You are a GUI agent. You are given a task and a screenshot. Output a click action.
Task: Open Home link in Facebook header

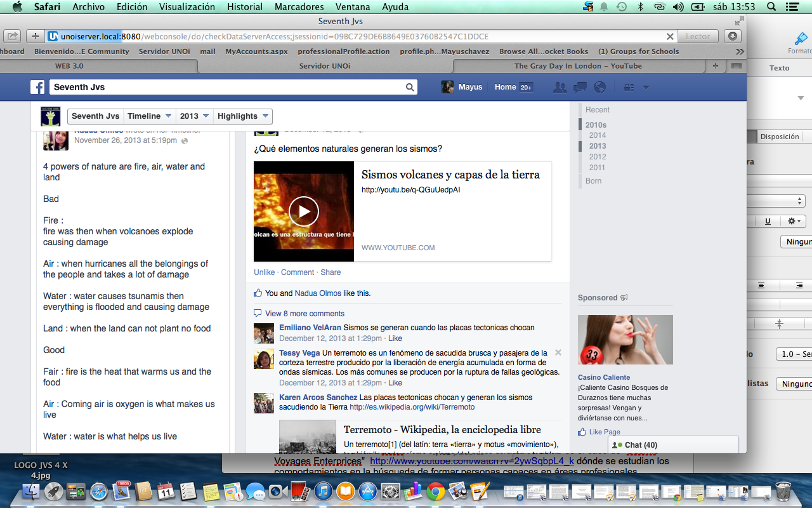click(506, 87)
